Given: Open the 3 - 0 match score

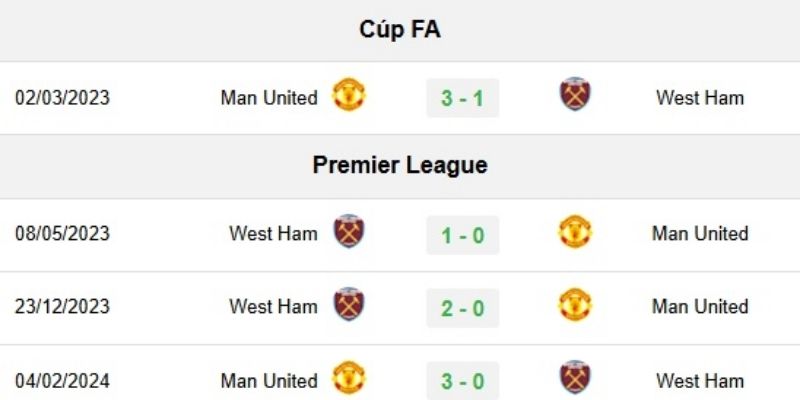Looking at the screenshot, I should [x=462, y=381].
